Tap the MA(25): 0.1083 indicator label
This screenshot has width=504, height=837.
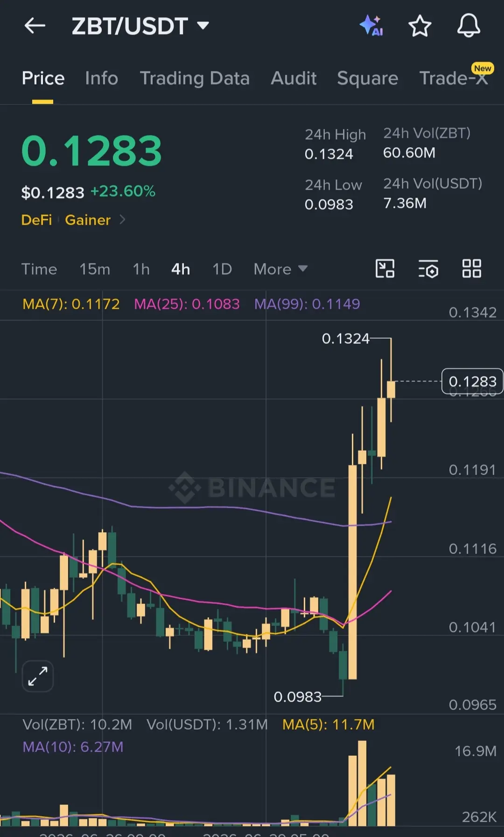pos(187,304)
